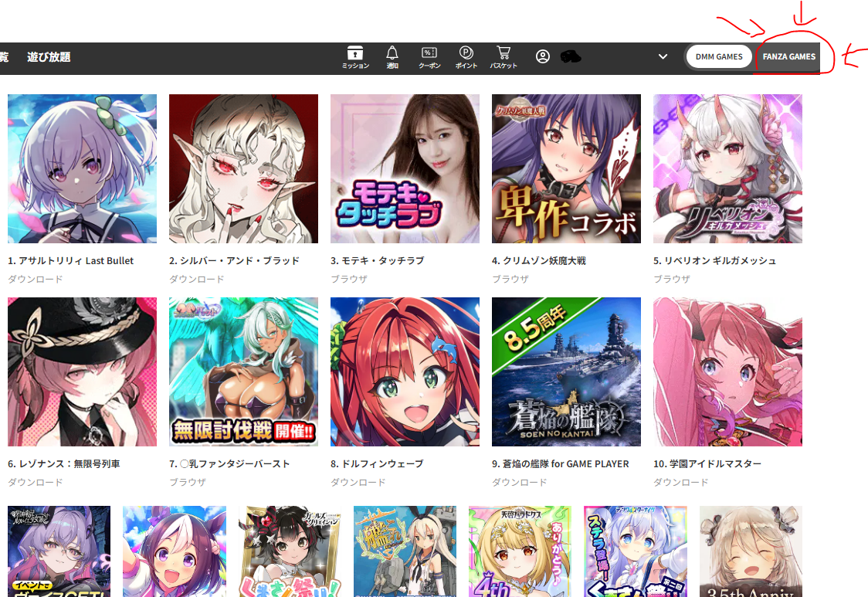Open the バスケット shopping cart

504,58
